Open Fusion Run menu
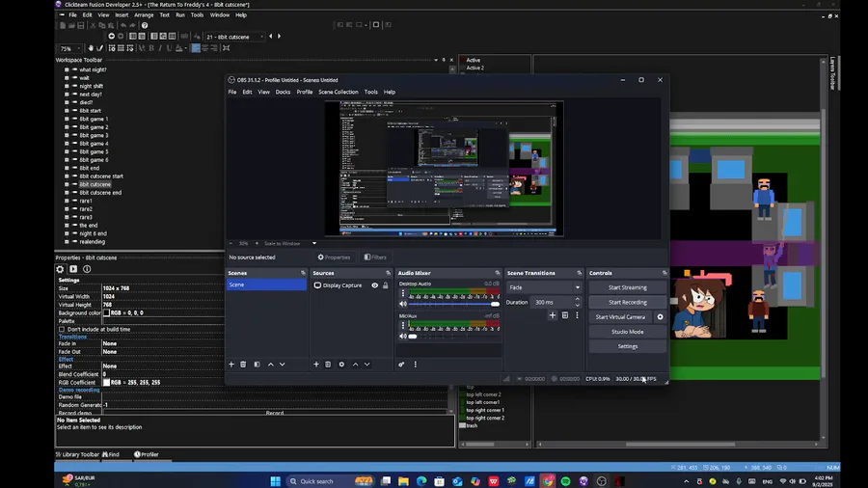Viewport: 868px width, 488px height. [x=180, y=14]
